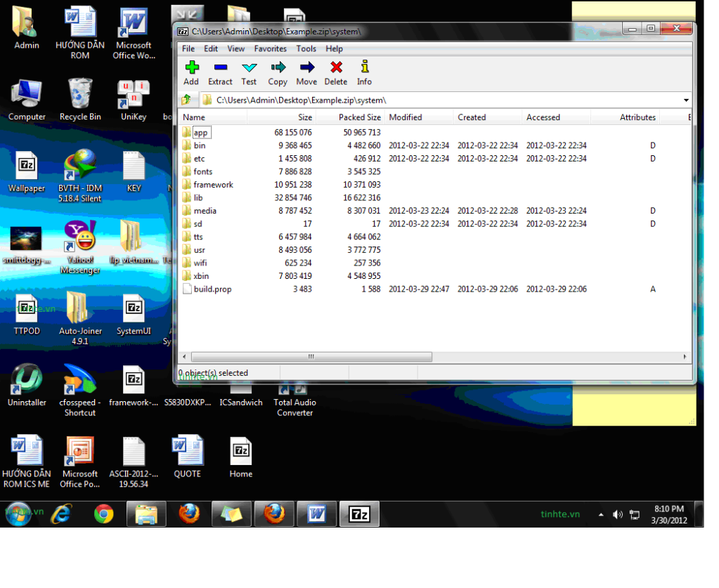Open the Favorites menu
The image size is (719, 588).
click(x=270, y=48)
